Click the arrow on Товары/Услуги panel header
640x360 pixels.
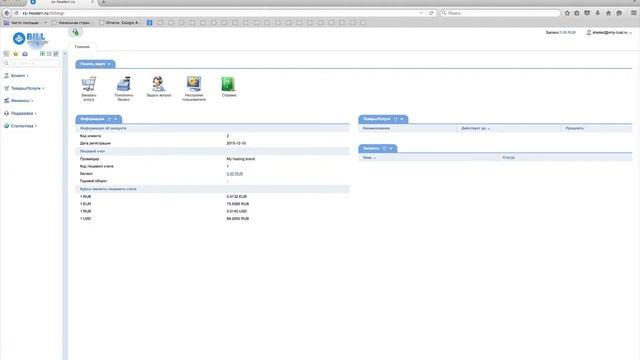coord(402,119)
